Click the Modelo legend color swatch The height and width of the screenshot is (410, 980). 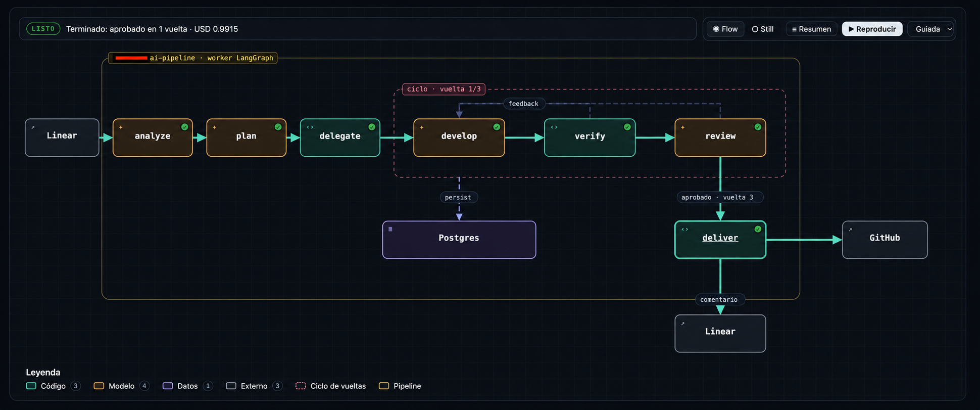tap(99, 386)
